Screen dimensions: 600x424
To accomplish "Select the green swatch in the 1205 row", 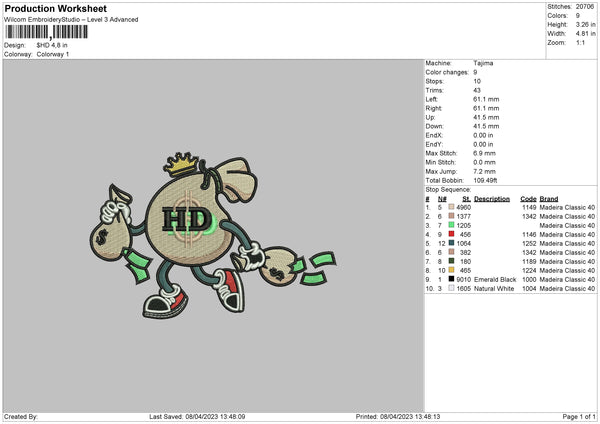I will pyautogui.click(x=452, y=225).
